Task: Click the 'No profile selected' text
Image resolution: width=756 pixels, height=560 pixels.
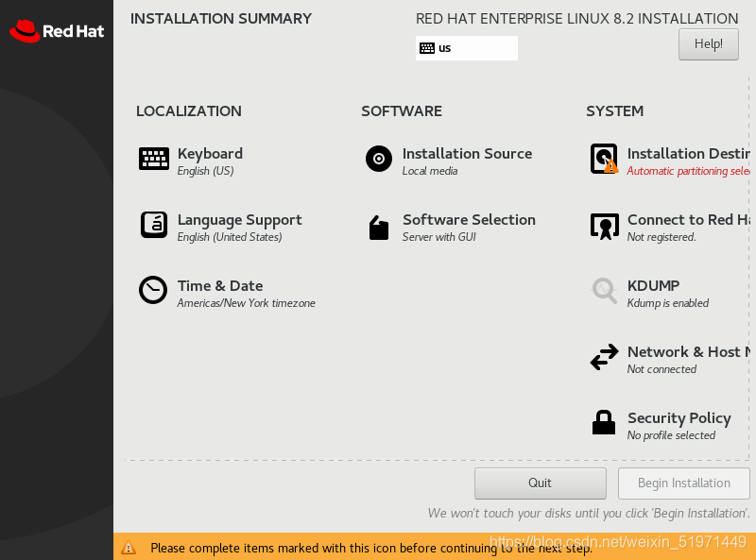Action: 671,435
